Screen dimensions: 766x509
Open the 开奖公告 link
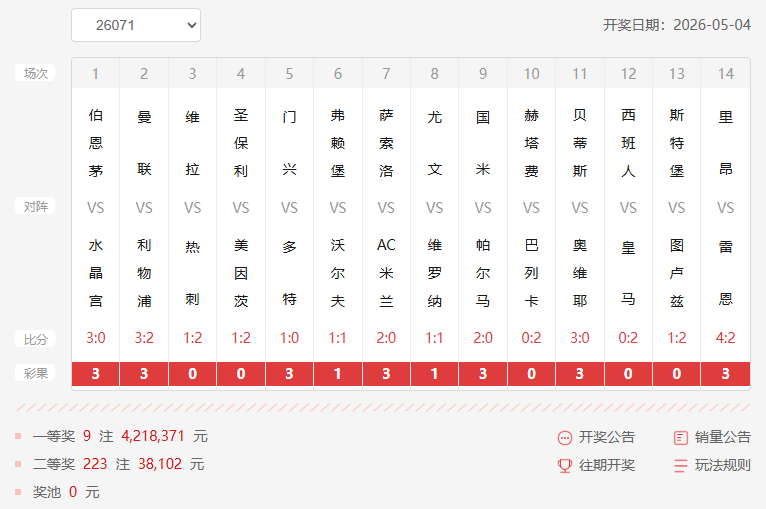(x=607, y=437)
